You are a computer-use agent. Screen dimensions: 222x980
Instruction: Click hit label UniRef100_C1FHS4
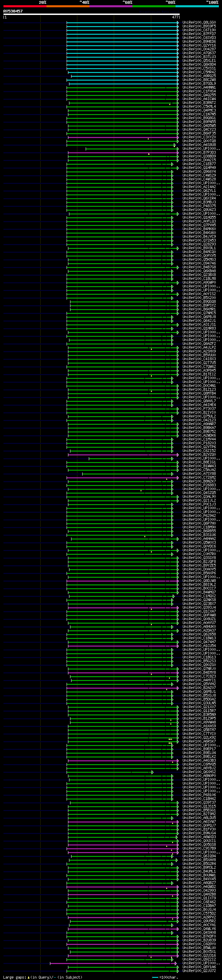199,91
